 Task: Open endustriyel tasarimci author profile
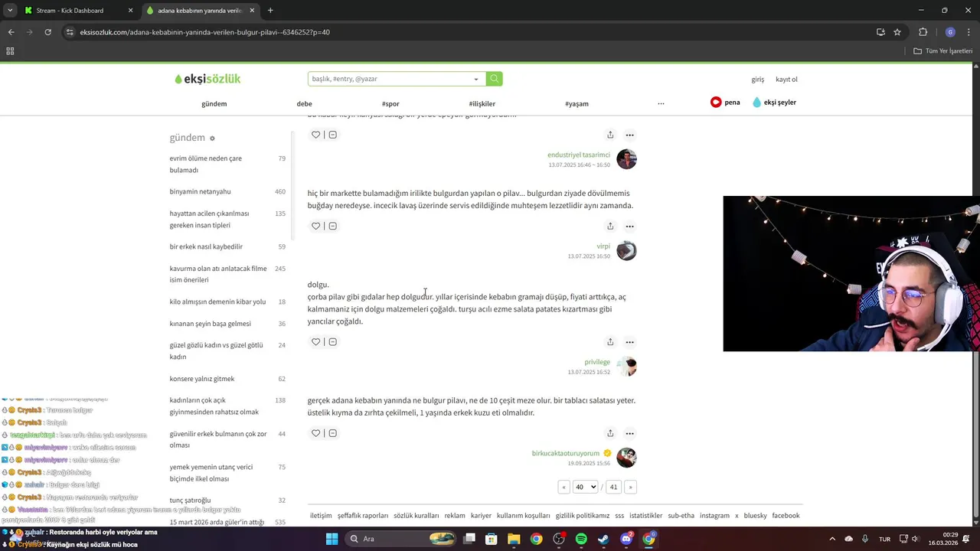pos(579,155)
